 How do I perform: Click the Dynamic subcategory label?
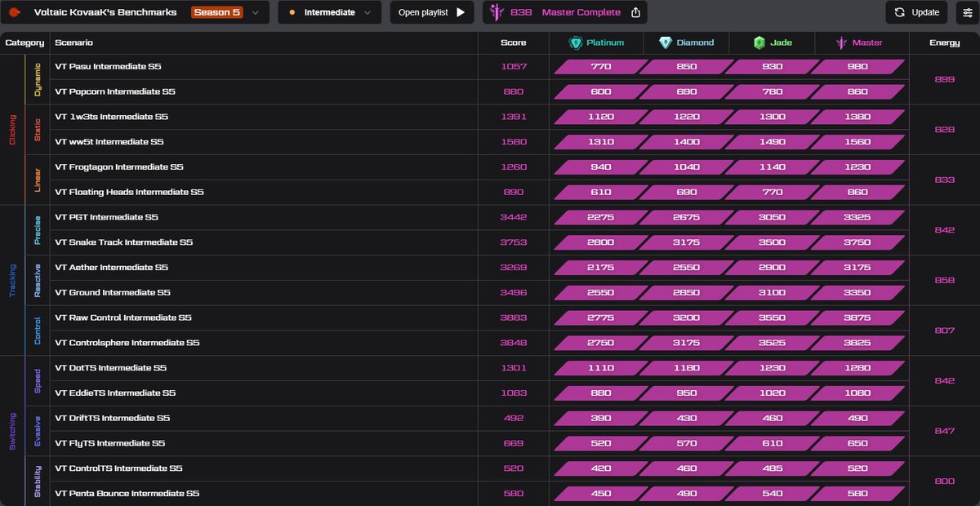[x=38, y=80]
